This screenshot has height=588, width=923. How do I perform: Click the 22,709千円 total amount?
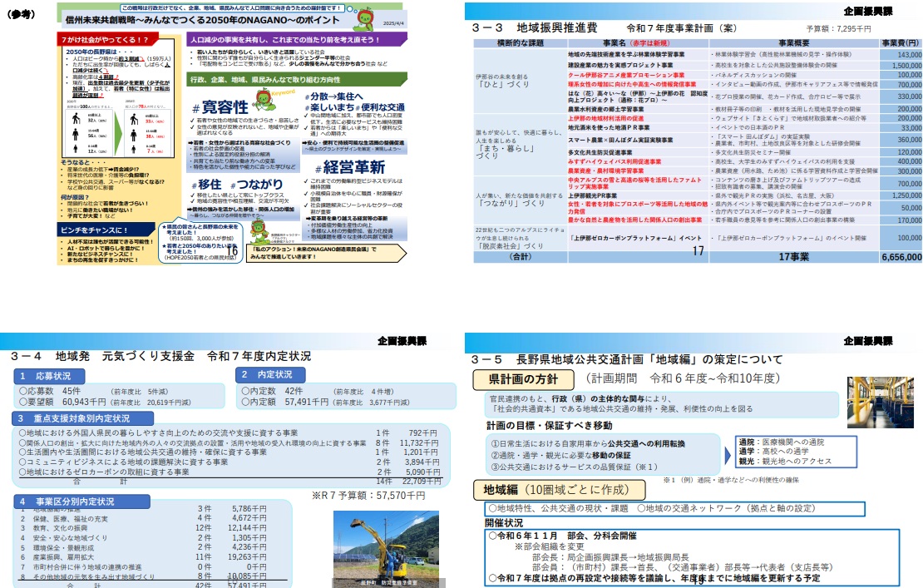tap(422, 481)
